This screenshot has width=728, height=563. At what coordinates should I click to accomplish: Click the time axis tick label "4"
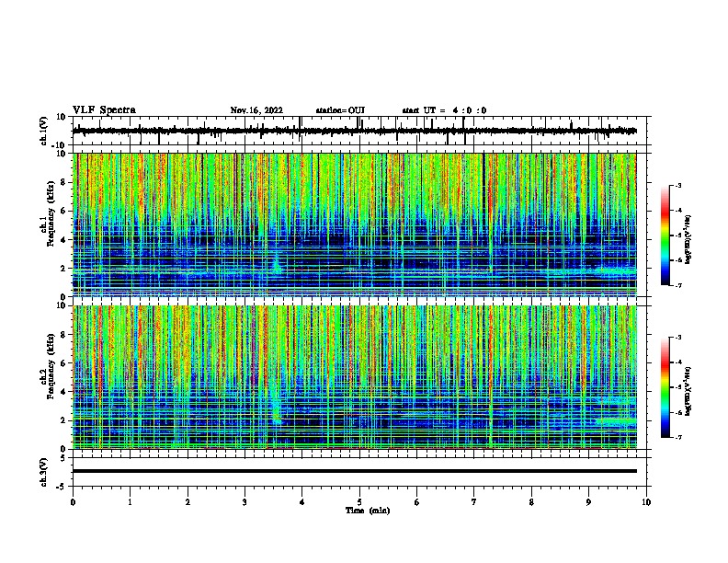[x=302, y=502]
